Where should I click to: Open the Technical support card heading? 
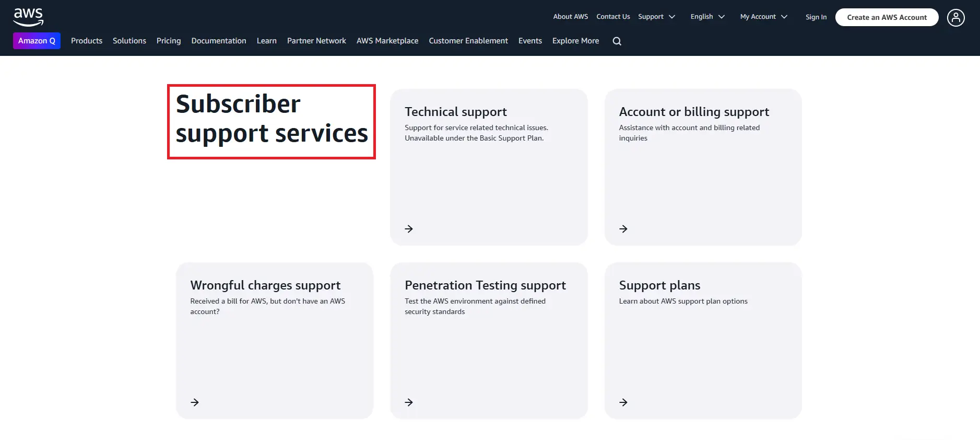pos(456,112)
